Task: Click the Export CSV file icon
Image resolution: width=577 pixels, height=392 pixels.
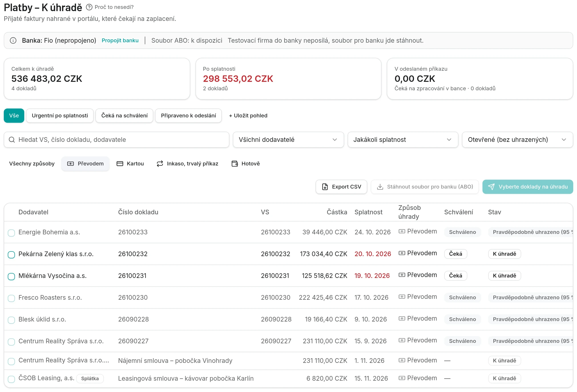Action: 325,187
